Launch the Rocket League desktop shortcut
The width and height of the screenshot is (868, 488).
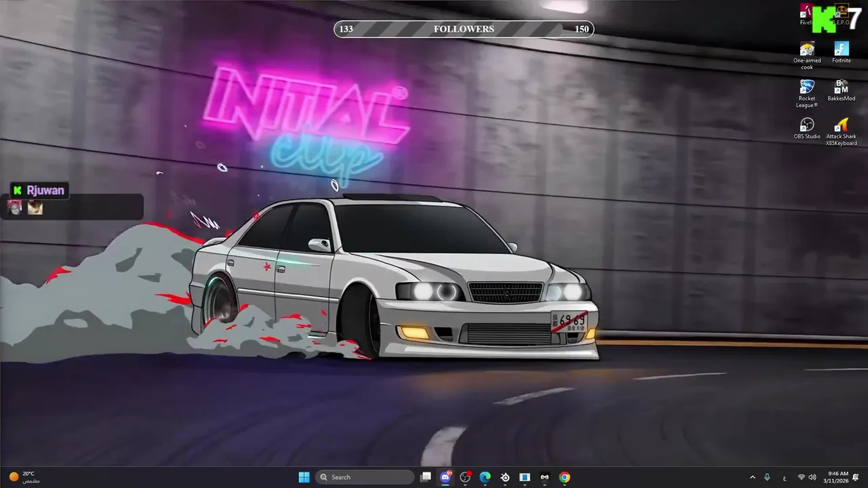[x=807, y=94]
